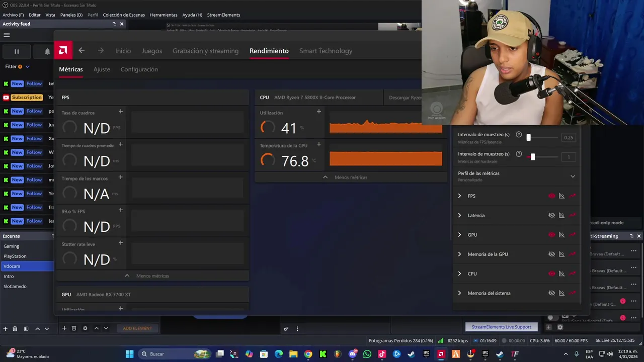Click the Windows Start button
The width and height of the screenshot is (644, 362).
click(129, 354)
